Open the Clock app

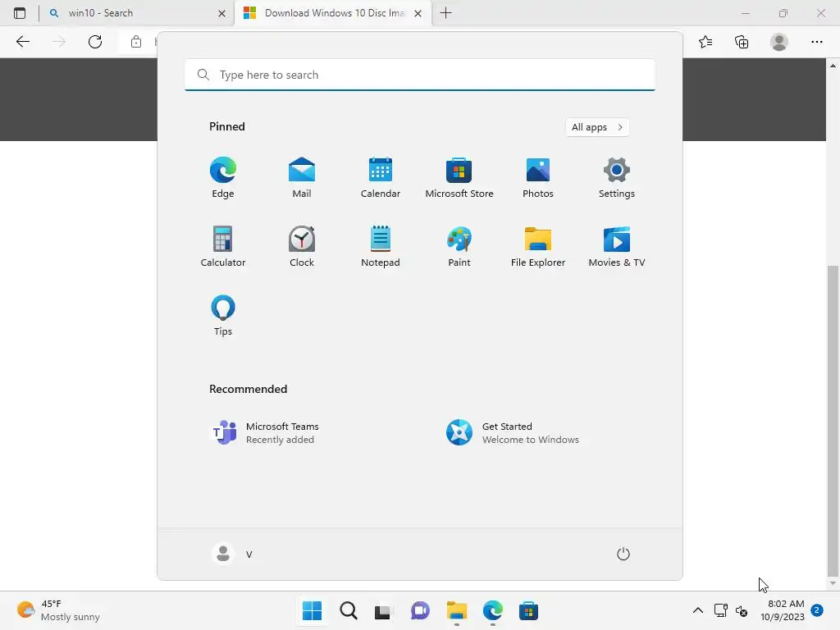tap(302, 247)
